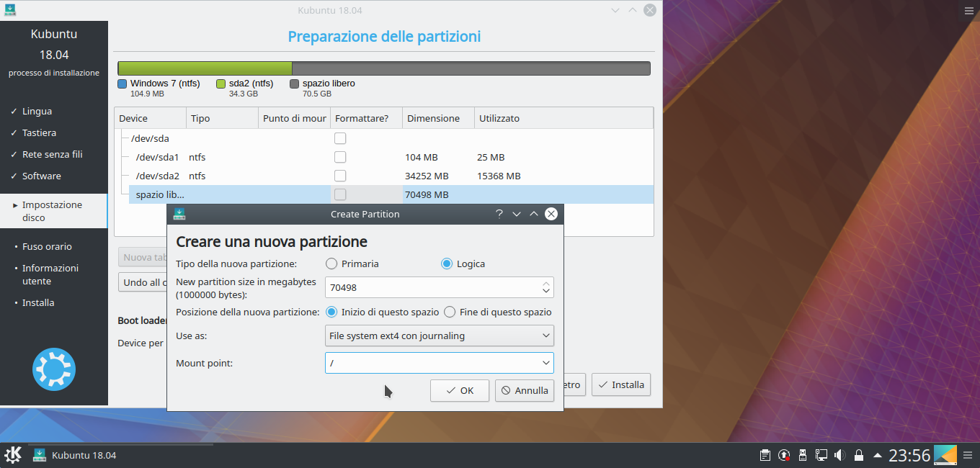Viewport: 980px width, 468px height.
Task: Click the green sda2 segment in partition bar
Action: pyautogui.click(x=205, y=68)
